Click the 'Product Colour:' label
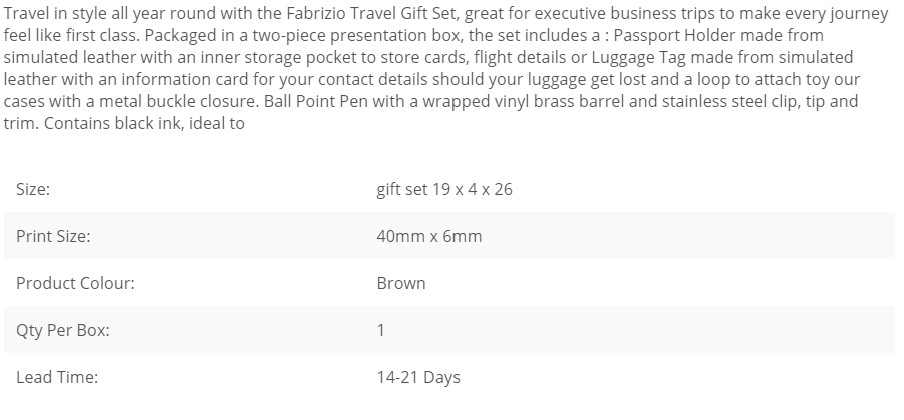Viewport: 904px width, 420px height. coord(75,283)
